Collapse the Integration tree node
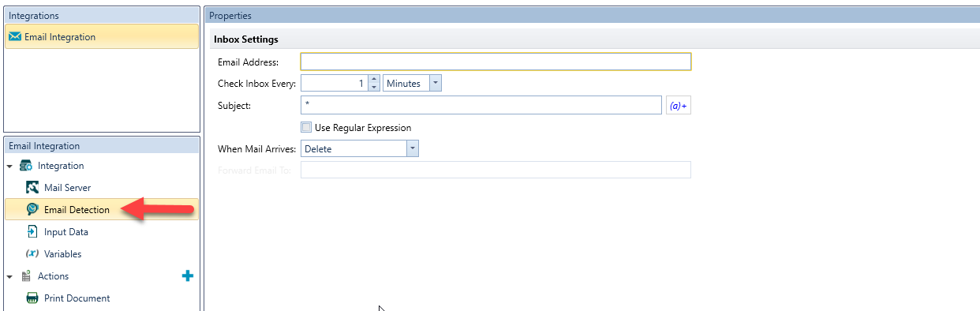The width and height of the screenshot is (980, 311). (9, 167)
